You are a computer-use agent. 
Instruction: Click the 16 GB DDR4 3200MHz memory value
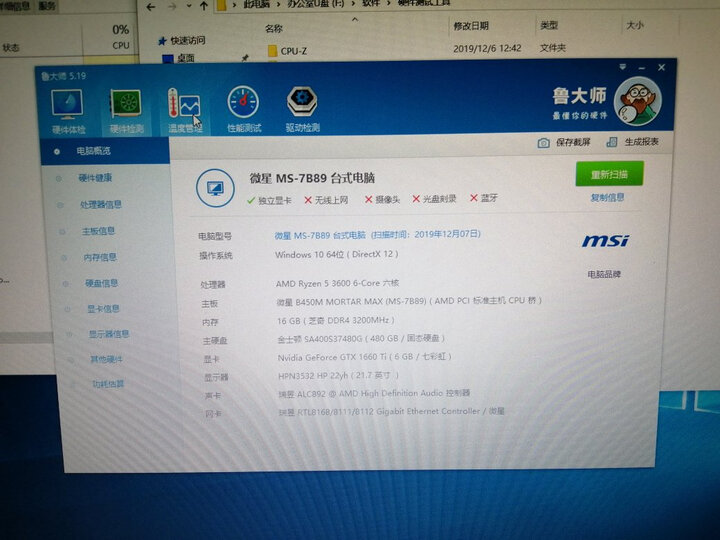click(336, 321)
